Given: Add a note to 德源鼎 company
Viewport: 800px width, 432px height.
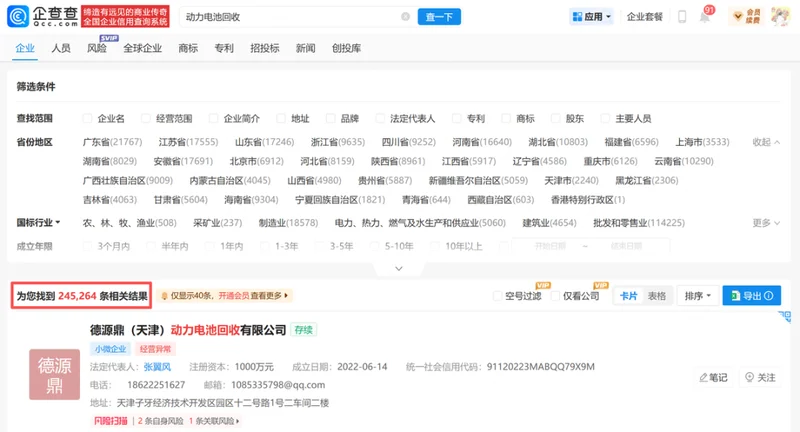Looking at the screenshot, I should [713, 377].
